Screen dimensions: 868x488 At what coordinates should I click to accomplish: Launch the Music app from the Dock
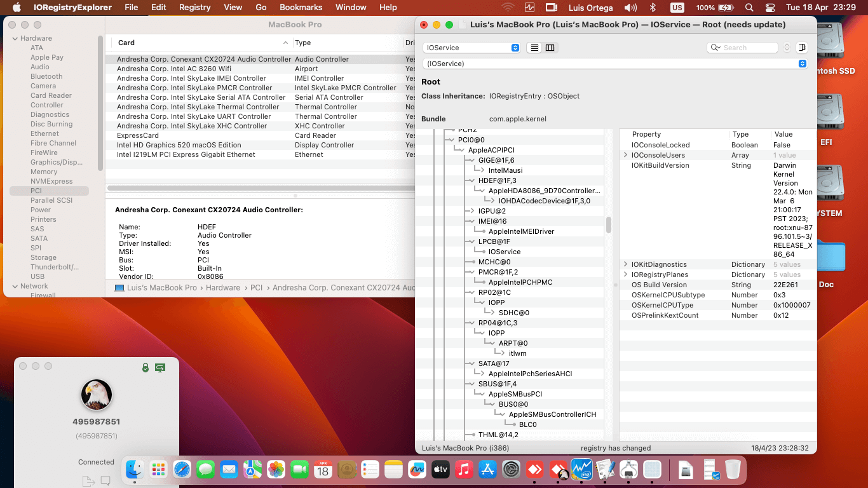tap(464, 470)
